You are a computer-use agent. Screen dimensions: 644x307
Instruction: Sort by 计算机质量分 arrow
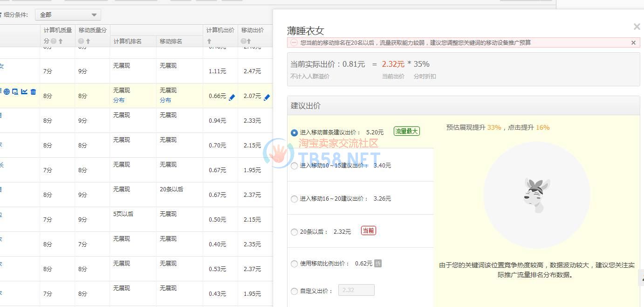61,42
